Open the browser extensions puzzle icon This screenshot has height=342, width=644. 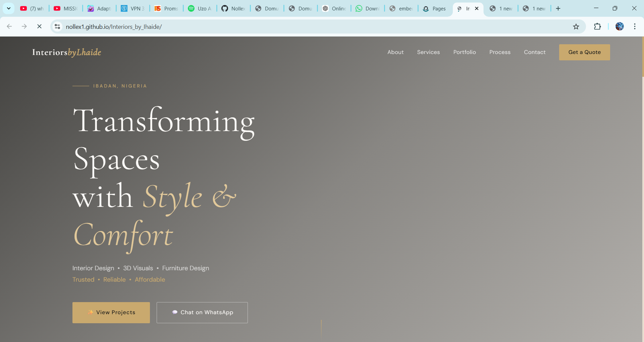pos(597,26)
